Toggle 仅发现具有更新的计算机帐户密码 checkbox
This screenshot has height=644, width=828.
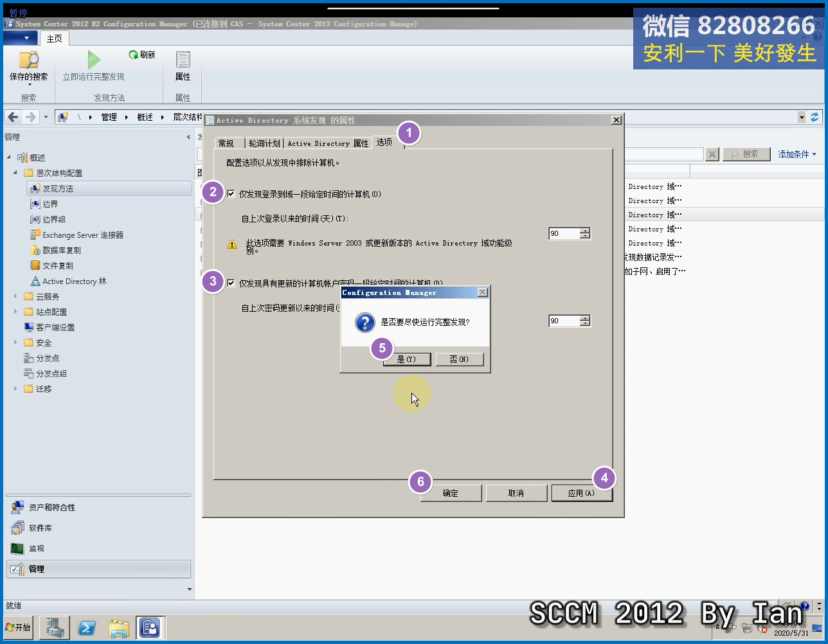(231, 282)
